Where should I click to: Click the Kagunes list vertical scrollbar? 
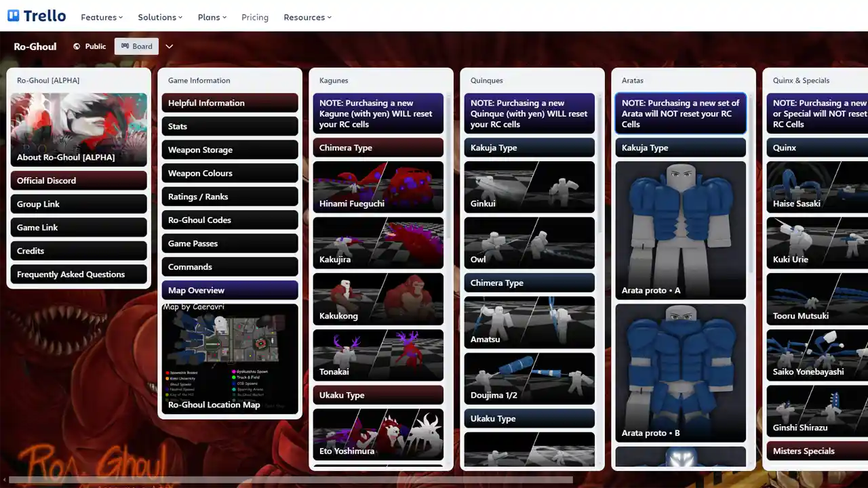tap(448, 166)
